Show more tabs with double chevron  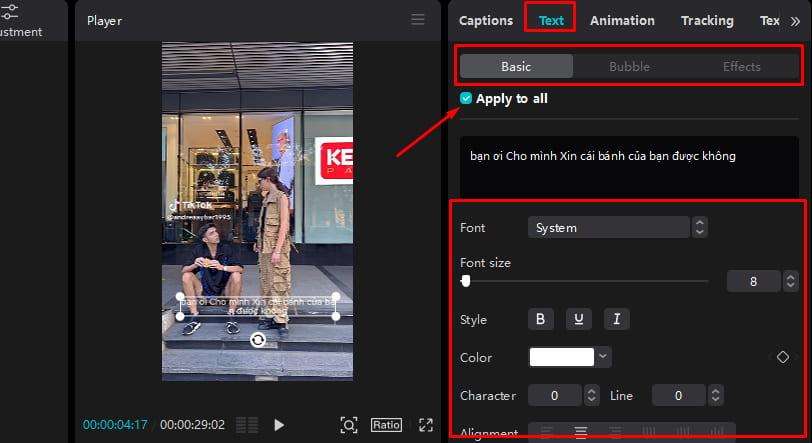pyautogui.click(x=795, y=21)
